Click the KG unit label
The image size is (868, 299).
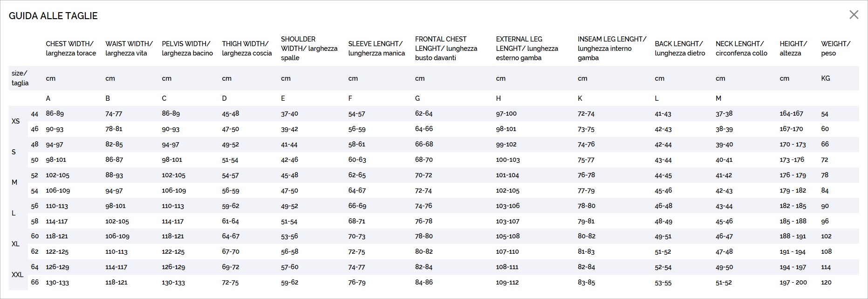click(x=825, y=78)
